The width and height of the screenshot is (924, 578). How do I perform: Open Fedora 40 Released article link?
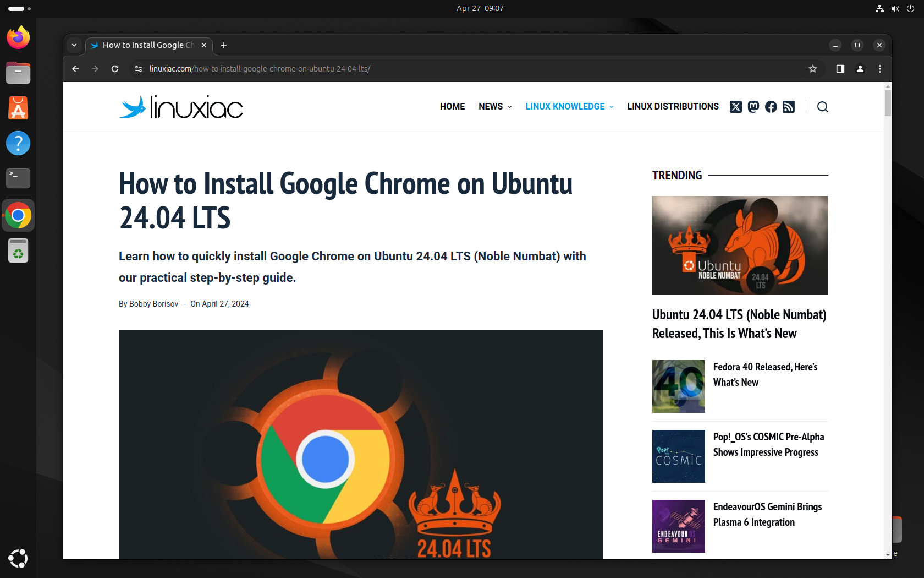tap(765, 374)
